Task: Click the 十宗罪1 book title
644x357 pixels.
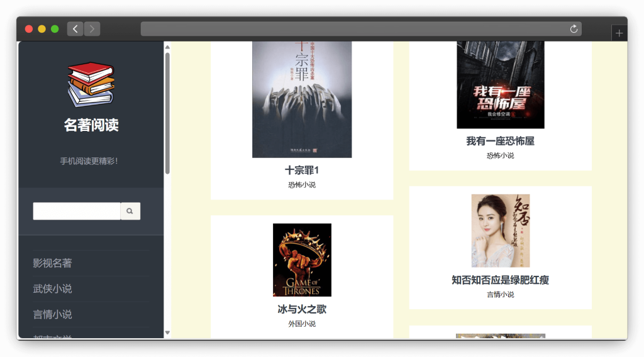Action: click(x=302, y=170)
